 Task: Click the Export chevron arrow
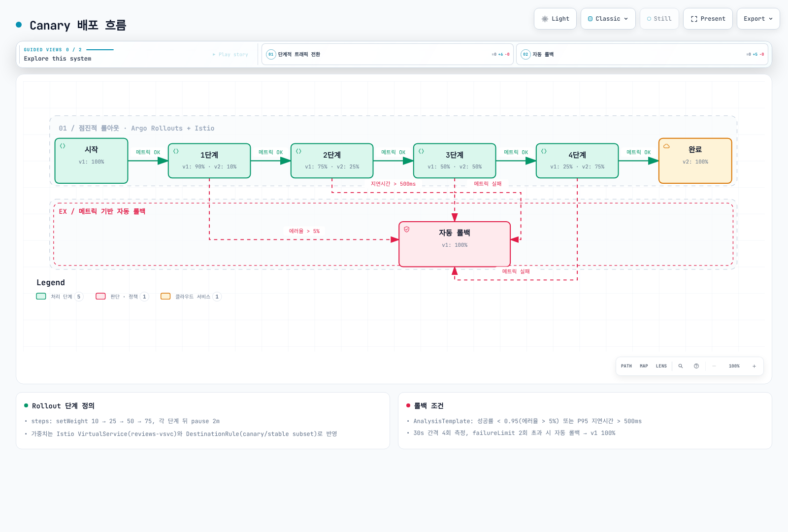pyautogui.click(x=771, y=19)
